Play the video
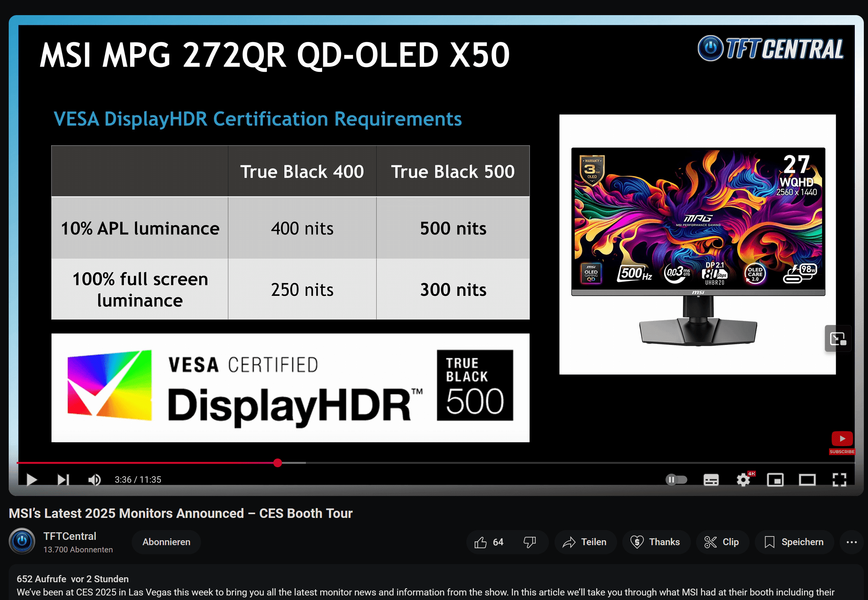Screen dimensions: 868x600 pyautogui.click(x=32, y=480)
